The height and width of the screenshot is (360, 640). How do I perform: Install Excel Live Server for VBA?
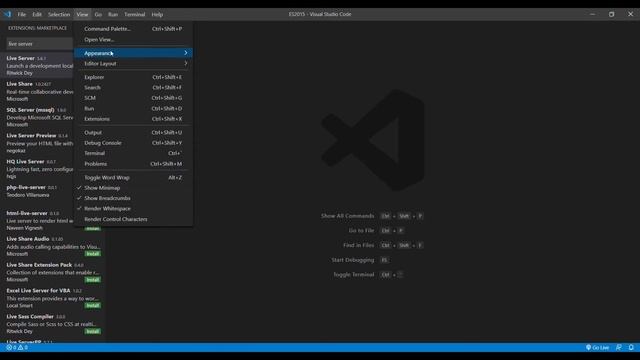pyautogui.click(x=93, y=306)
